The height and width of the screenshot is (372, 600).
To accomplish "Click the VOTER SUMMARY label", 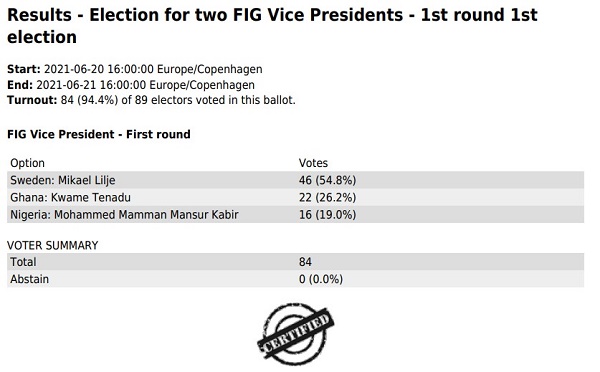I will (53, 245).
